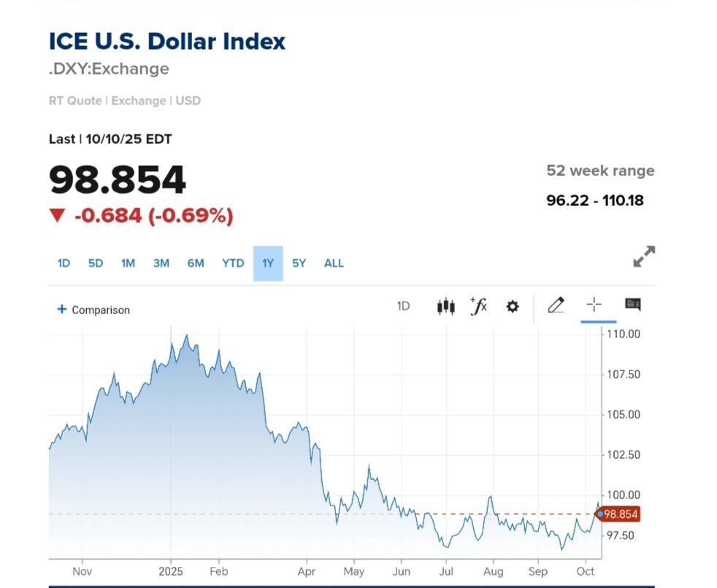Screen dimensions: 717x588
Task: Switch to the 5D time range
Action: click(x=96, y=263)
